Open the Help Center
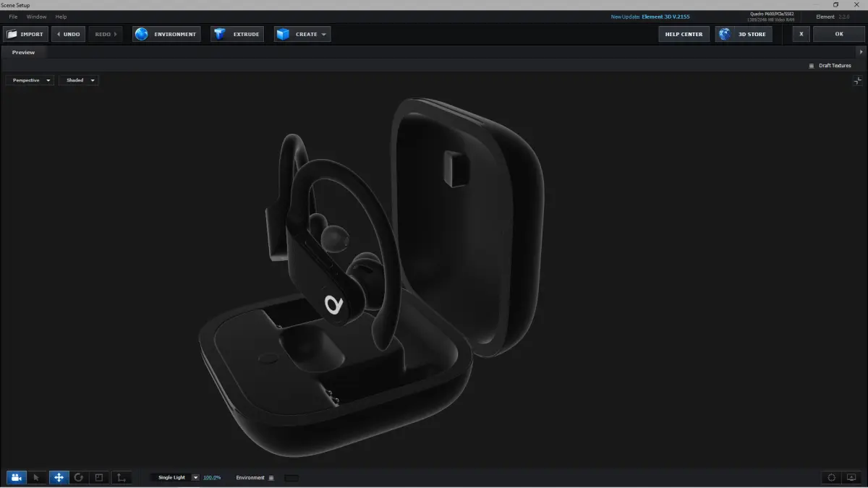Viewport: 868px width, 488px height. point(684,34)
